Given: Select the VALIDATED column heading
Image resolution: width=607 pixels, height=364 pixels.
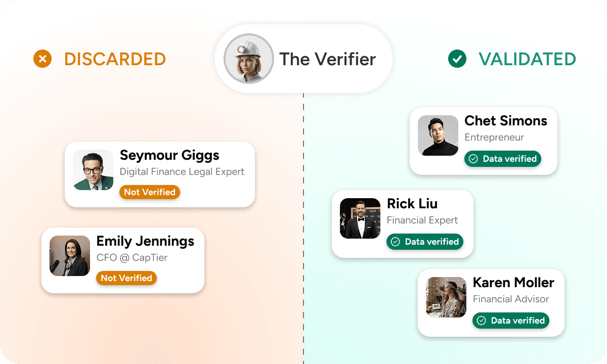Looking at the screenshot, I should 527,59.
